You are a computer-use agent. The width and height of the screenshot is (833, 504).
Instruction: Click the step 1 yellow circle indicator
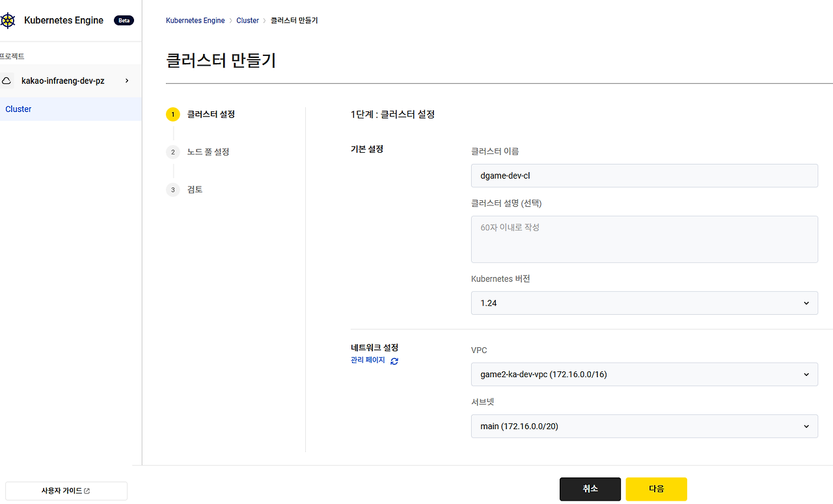[x=172, y=114]
